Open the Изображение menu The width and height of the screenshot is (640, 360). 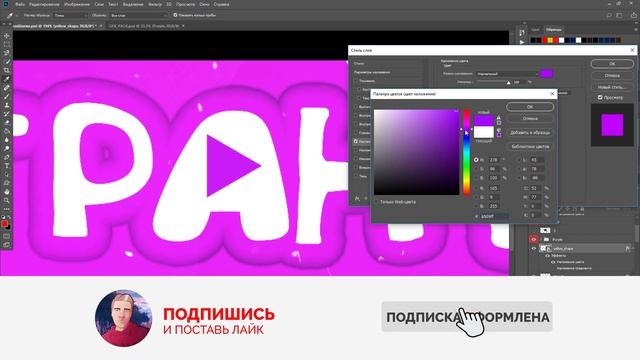(77, 4)
